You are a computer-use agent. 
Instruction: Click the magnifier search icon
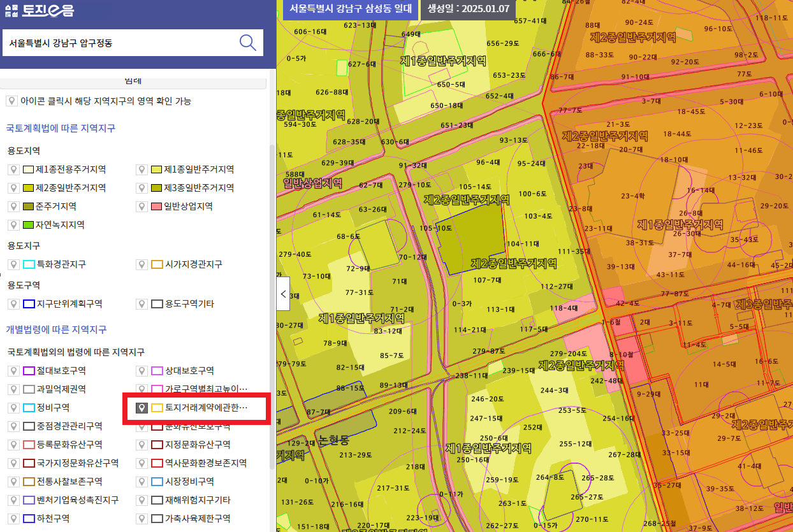tap(247, 43)
